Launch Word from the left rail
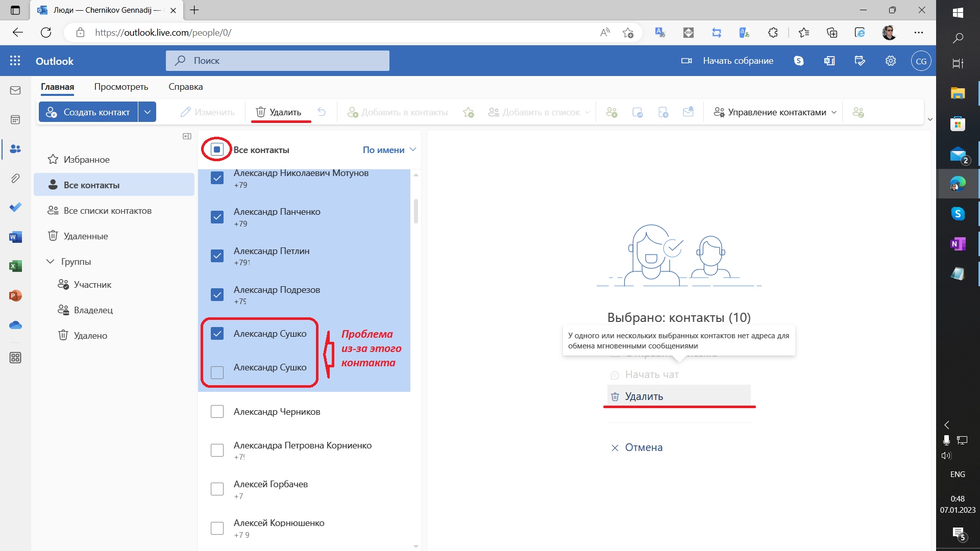Viewport: 980px width, 551px height. point(15,237)
